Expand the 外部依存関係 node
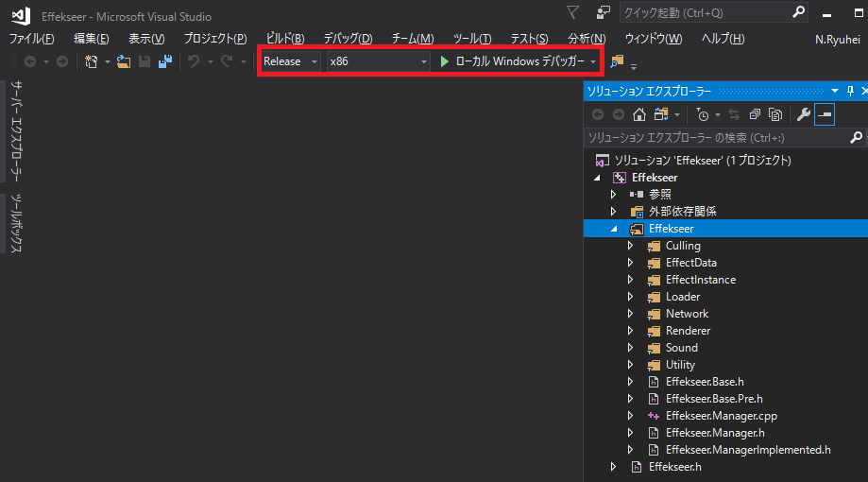868x482 pixels. (613, 212)
